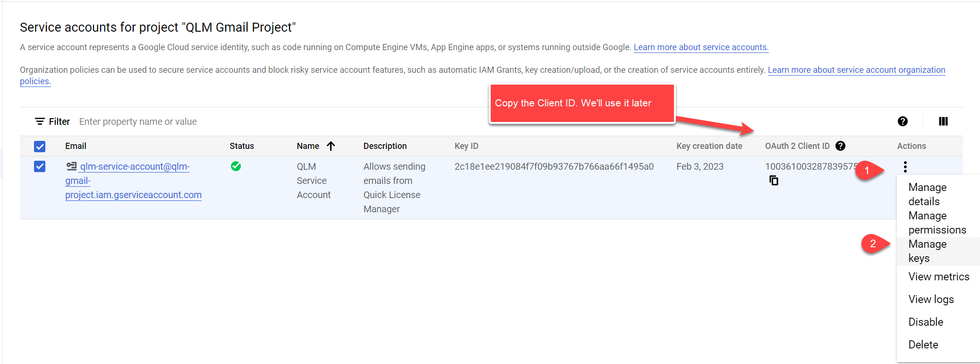Click the green enabled status checkmark

(x=236, y=166)
